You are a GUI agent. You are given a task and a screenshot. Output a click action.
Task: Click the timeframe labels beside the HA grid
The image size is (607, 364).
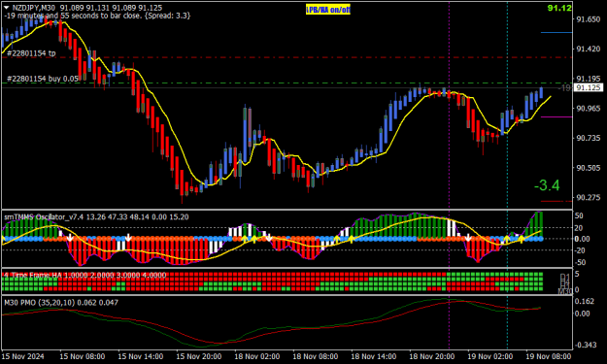(565, 283)
